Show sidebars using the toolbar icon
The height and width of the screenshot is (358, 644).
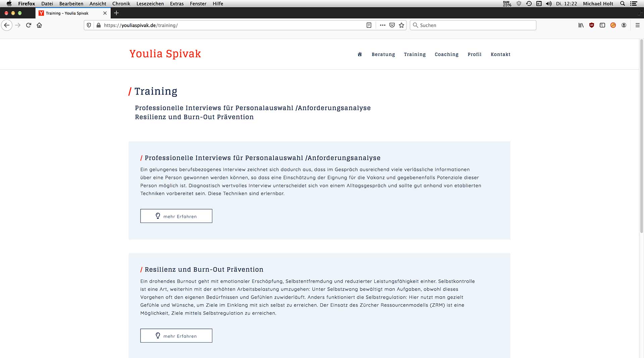pos(602,25)
